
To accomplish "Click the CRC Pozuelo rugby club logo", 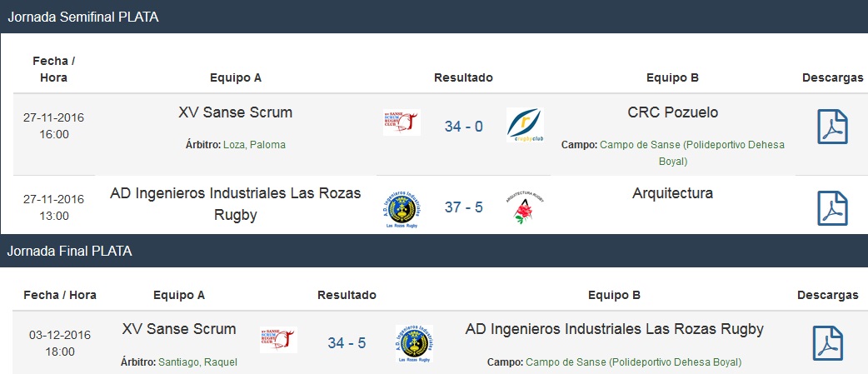I will click(x=525, y=125).
